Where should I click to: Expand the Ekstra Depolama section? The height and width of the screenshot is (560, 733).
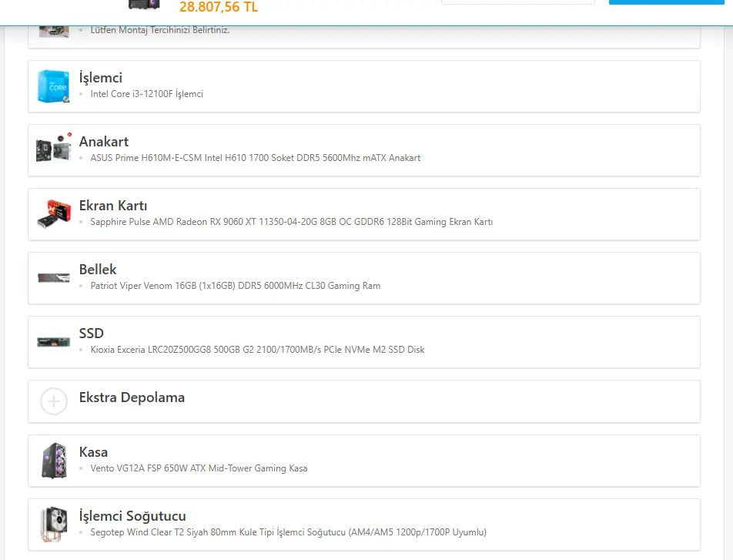point(132,397)
